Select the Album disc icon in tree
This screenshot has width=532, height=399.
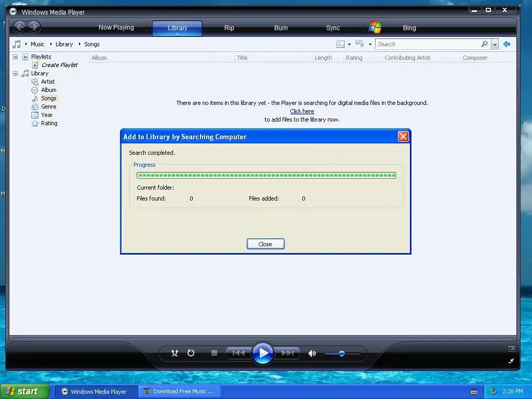click(x=35, y=90)
